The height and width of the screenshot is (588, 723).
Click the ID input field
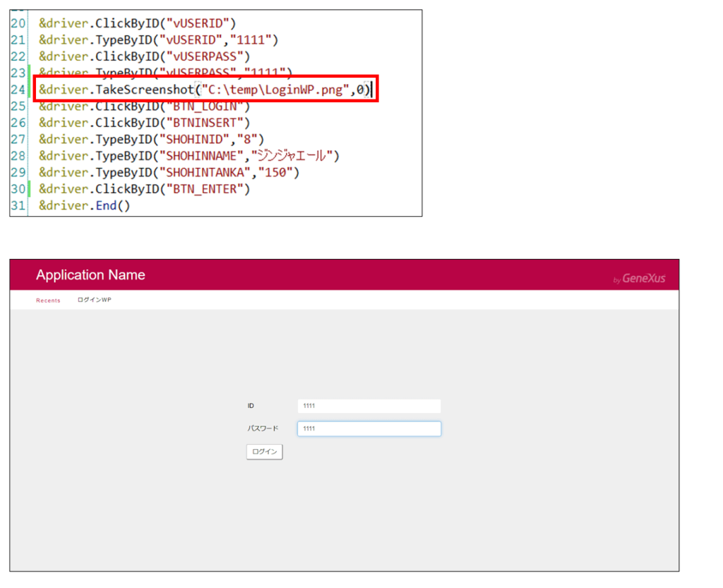[x=369, y=406]
